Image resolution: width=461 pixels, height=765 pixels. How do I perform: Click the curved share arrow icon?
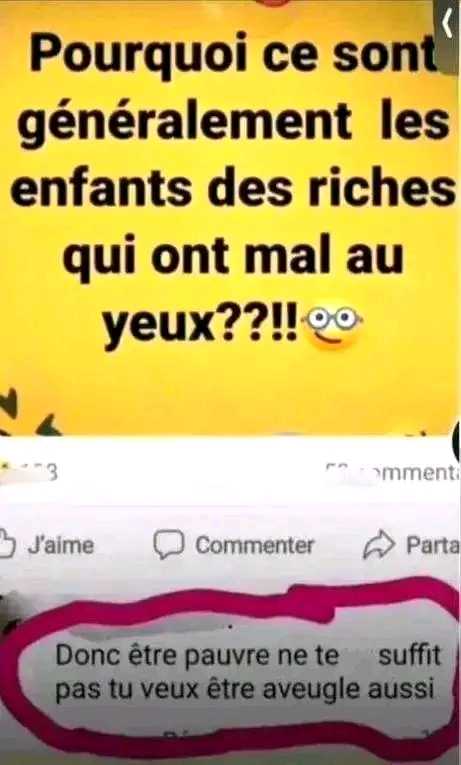pyautogui.click(x=379, y=545)
